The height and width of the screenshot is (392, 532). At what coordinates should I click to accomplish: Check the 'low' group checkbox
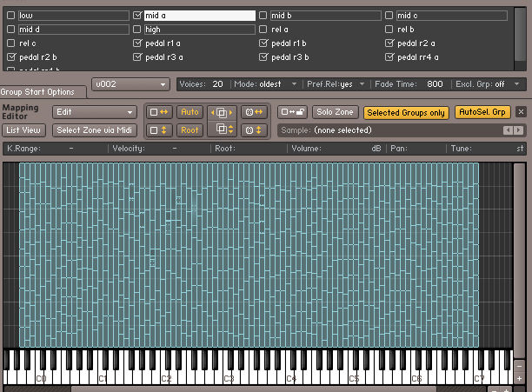click(11, 16)
